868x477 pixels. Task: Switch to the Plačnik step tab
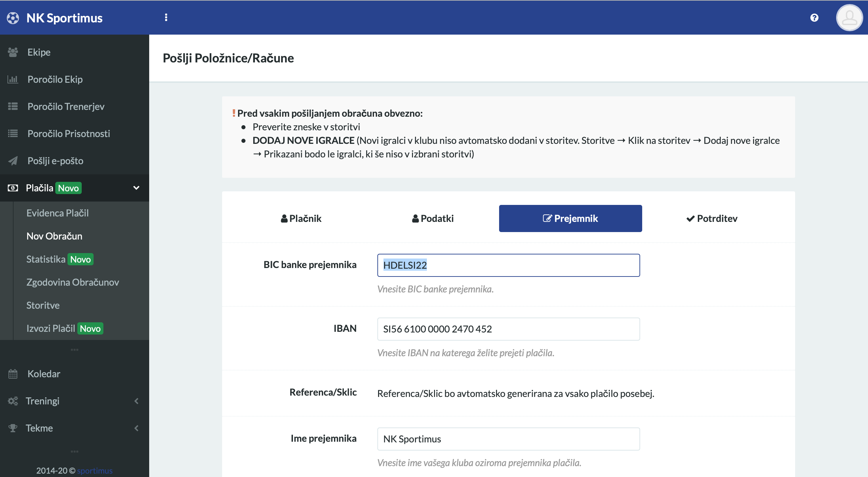(x=301, y=218)
